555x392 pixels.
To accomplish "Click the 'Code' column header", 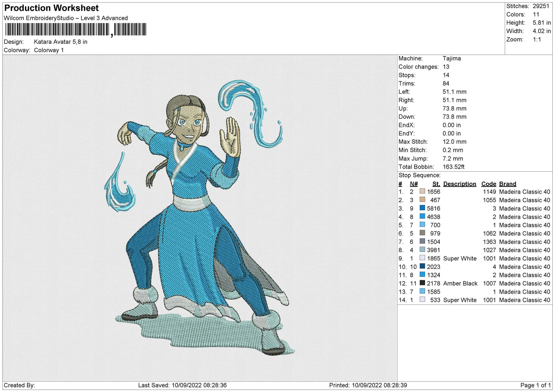I will (489, 184).
